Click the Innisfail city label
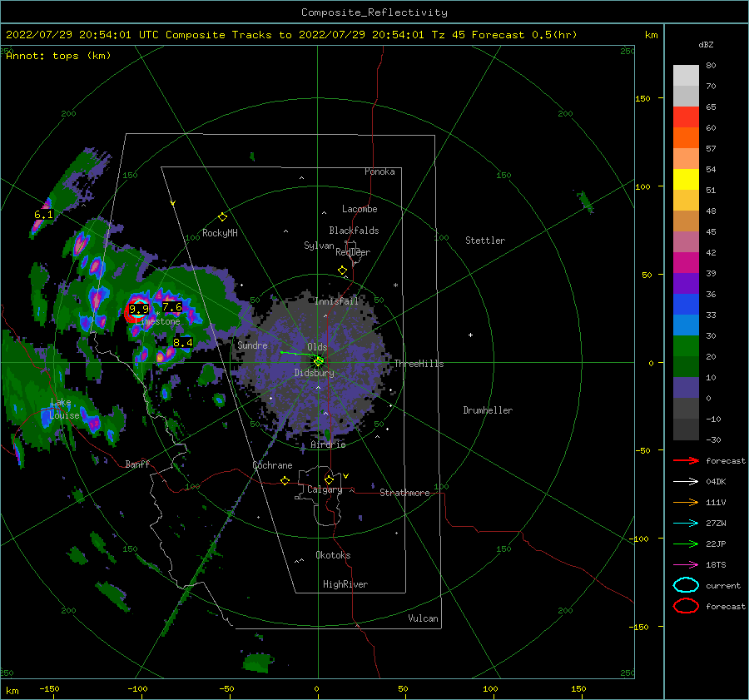This screenshot has height=700, width=749. click(x=336, y=301)
